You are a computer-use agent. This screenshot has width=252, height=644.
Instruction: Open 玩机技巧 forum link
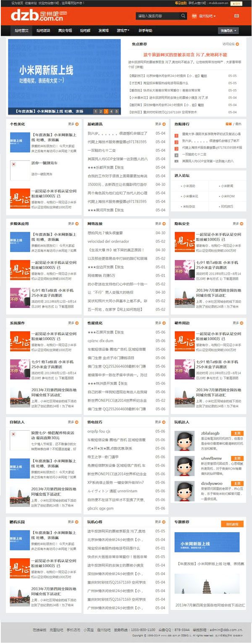coord(227,207)
